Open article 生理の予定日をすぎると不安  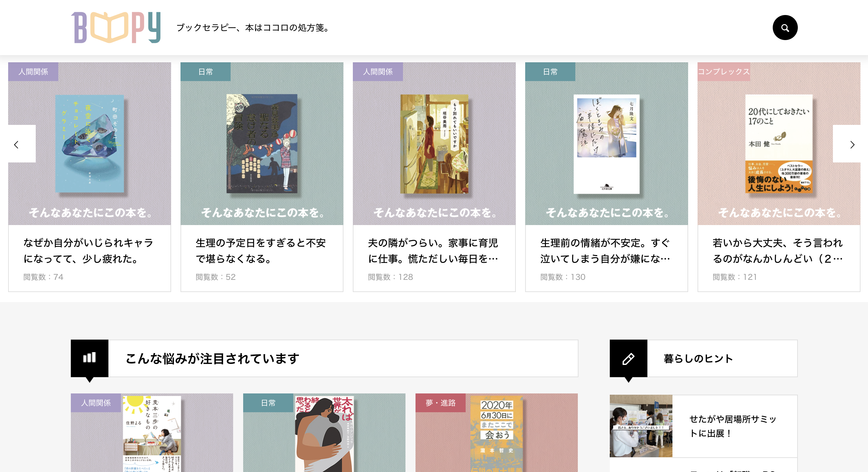coord(260,250)
